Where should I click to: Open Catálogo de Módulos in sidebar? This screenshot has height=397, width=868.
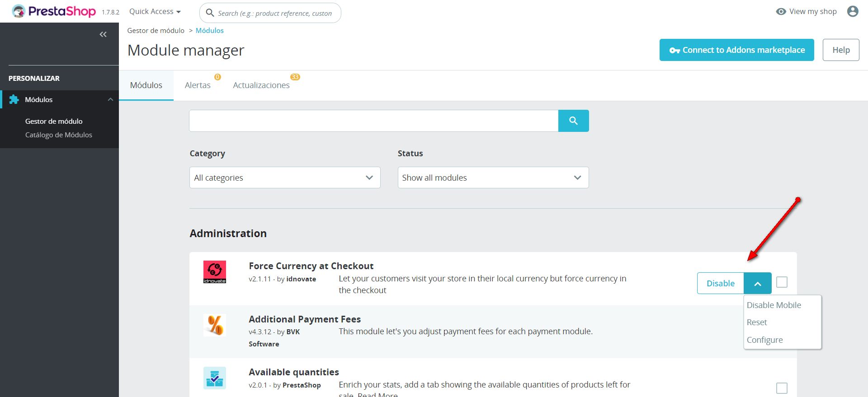pos(59,135)
